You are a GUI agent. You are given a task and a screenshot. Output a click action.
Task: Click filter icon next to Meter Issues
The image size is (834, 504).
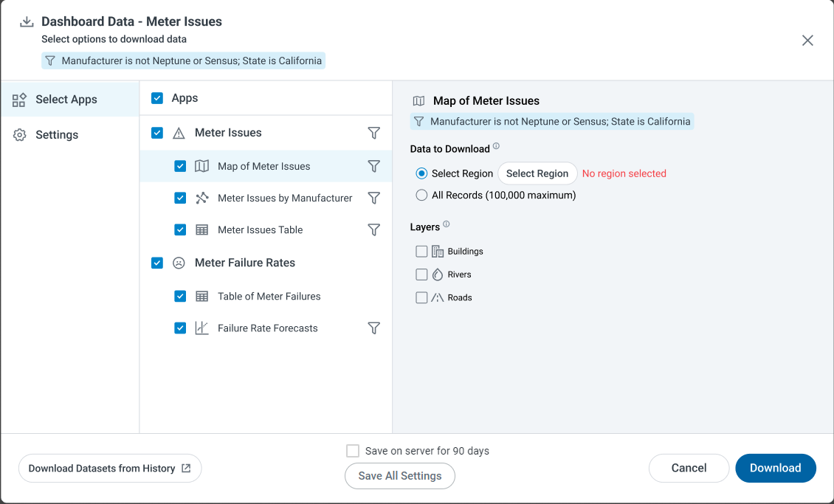point(374,133)
